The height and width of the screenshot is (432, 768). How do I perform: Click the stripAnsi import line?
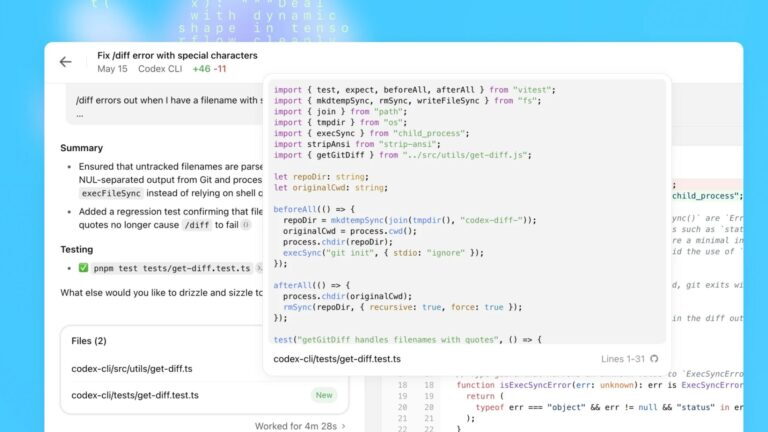point(357,144)
